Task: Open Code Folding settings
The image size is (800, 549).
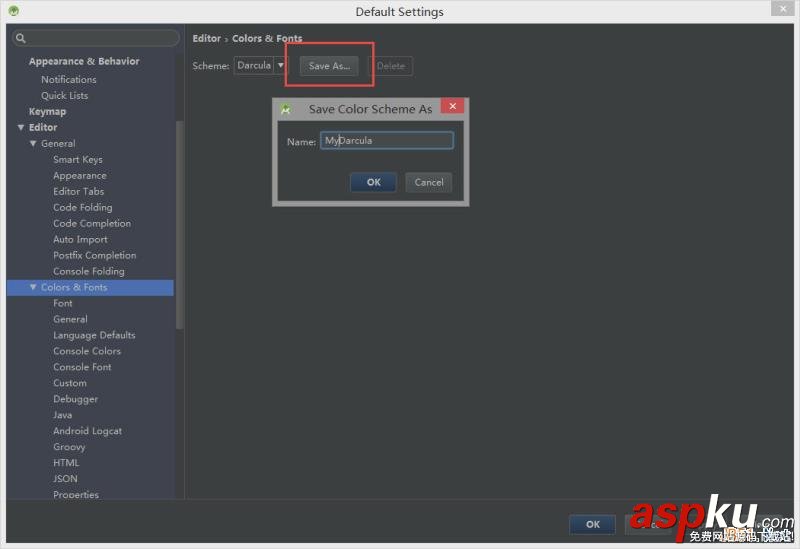Action: click(83, 208)
